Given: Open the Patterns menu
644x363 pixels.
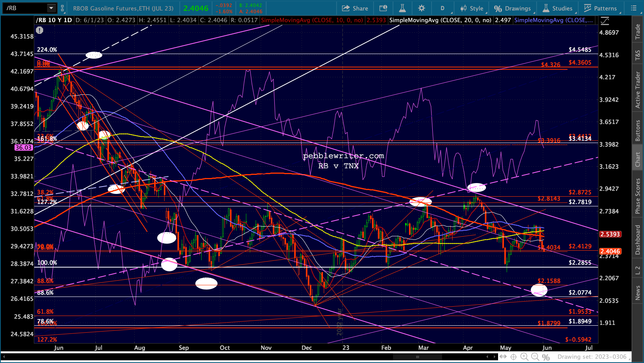Looking at the screenshot, I should point(600,8).
